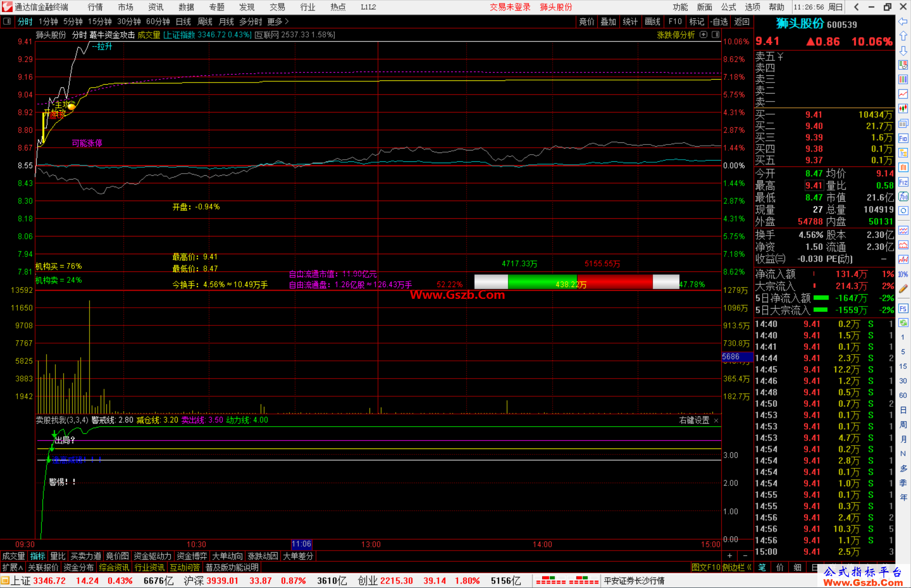Collapse the 侧边栏 sidebar

pyautogui.click(x=737, y=567)
